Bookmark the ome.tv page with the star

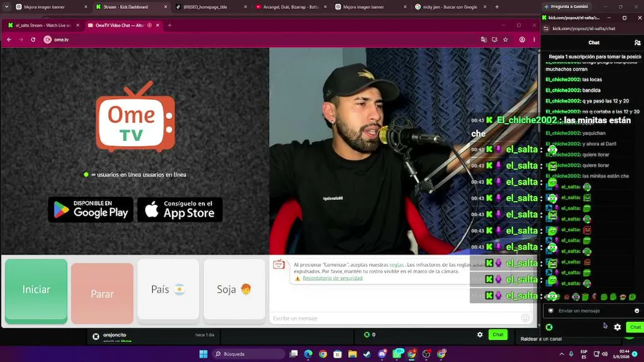coord(506,40)
